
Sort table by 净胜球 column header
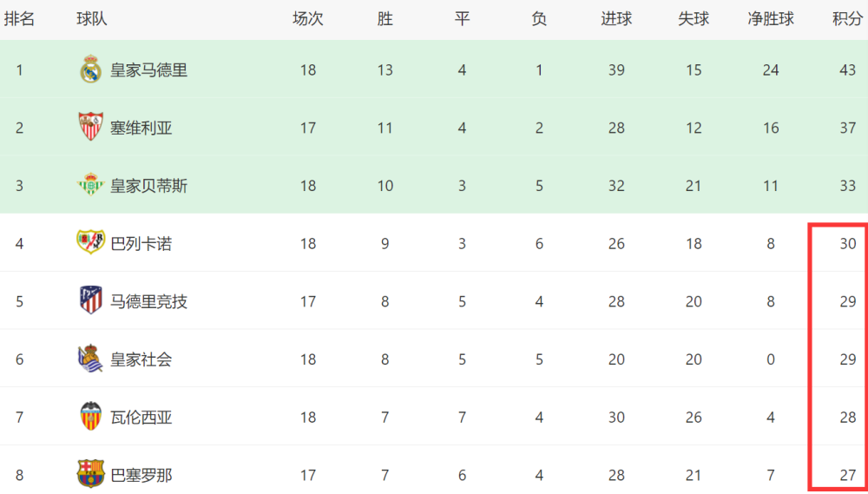coord(771,19)
